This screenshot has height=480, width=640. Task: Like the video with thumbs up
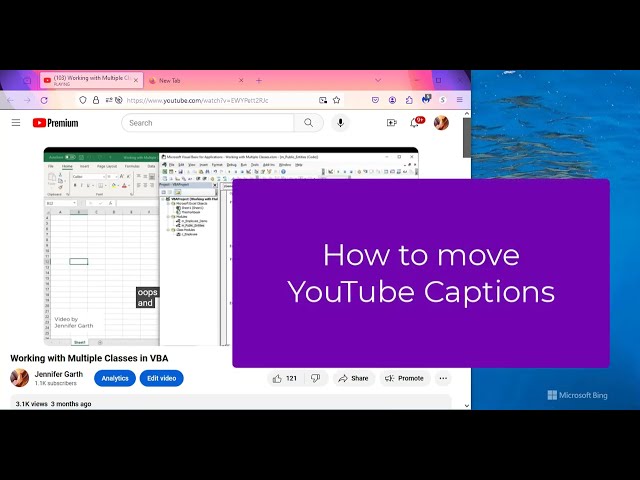tap(285, 378)
